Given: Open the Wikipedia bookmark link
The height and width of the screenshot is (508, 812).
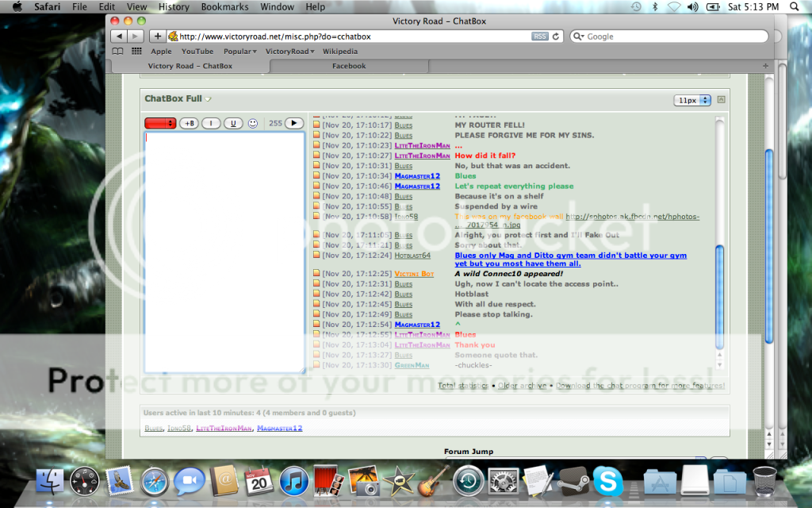Looking at the screenshot, I should pyautogui.click(x=339, y=52).
